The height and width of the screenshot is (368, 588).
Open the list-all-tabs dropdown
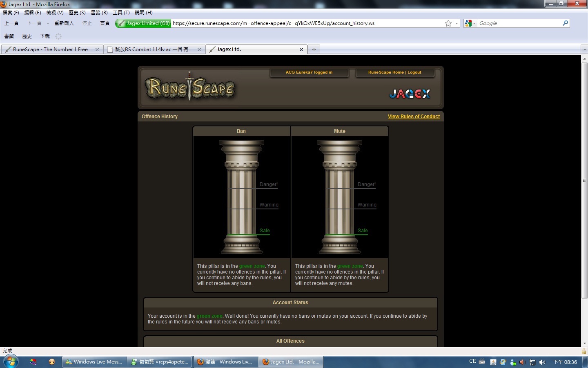[x=584, y=49]
